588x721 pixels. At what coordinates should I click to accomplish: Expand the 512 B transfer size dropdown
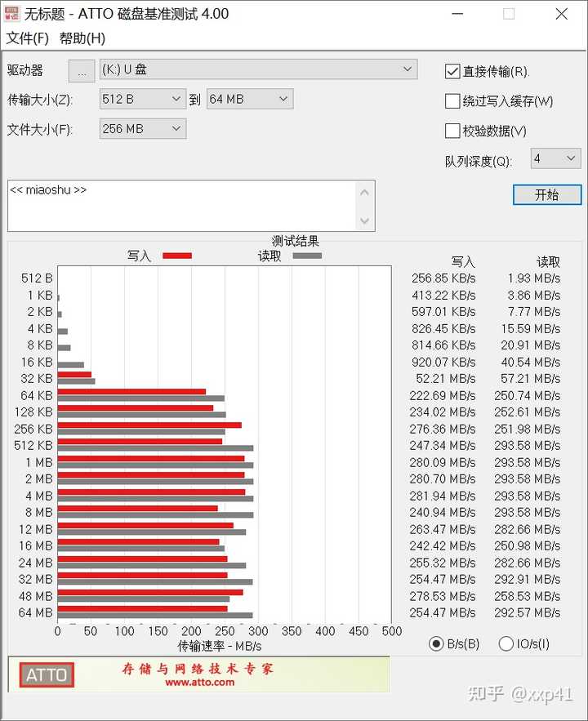coord(143,99)
